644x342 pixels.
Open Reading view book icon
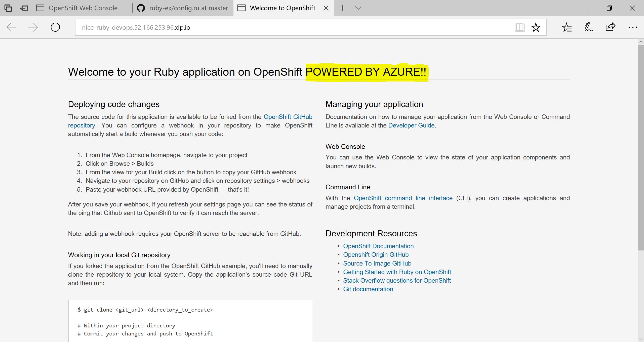tap(519, 27)
